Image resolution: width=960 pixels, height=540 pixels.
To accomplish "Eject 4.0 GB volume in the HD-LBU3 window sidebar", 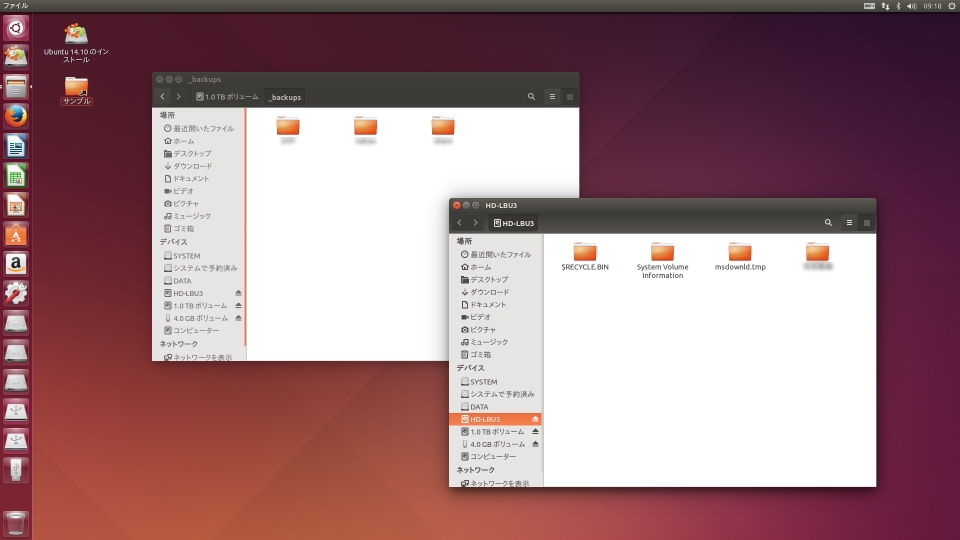I will click(535, 444).
